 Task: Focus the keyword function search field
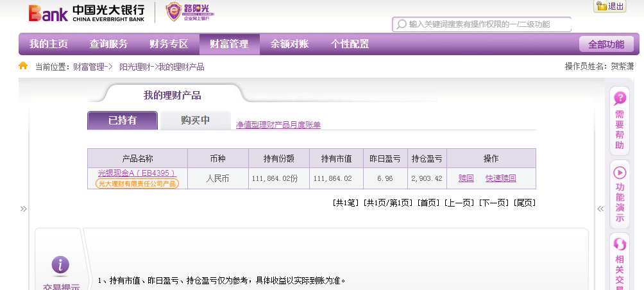pyautogui.click(x=481, y=24)
